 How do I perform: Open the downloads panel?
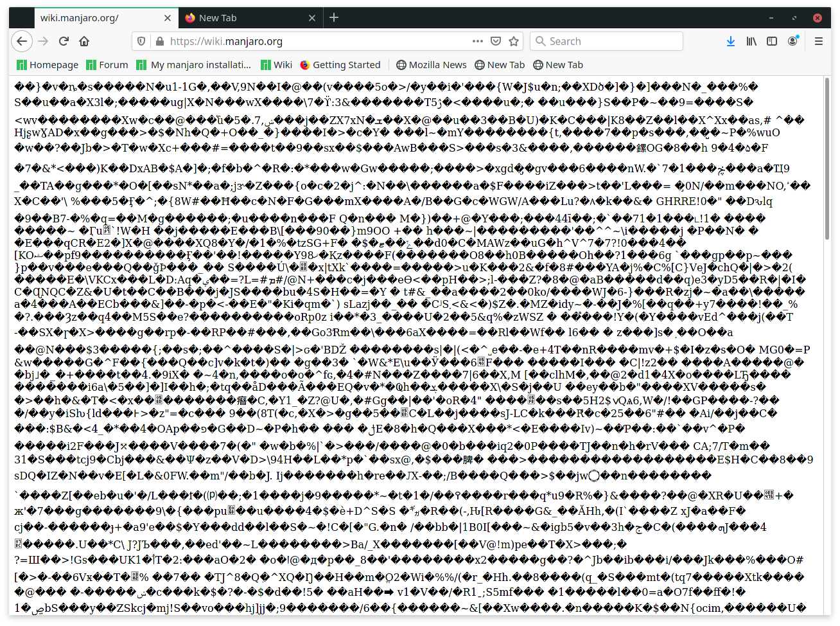pyautogui.click(x=730, y=41)
